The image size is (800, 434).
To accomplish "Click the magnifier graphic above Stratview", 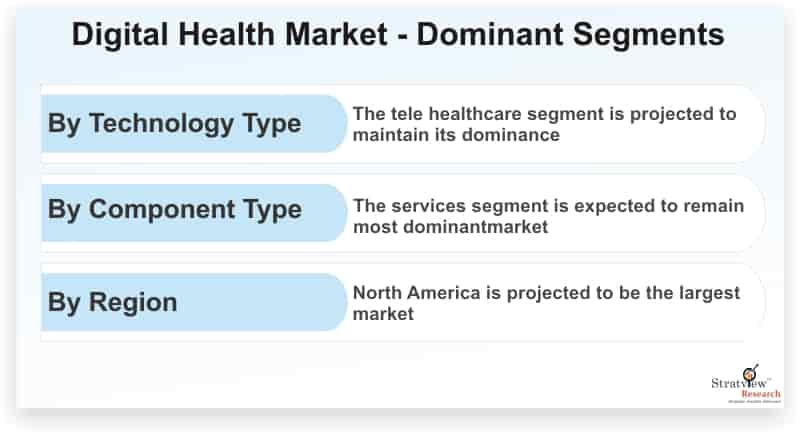I will [x=751, y=371].
